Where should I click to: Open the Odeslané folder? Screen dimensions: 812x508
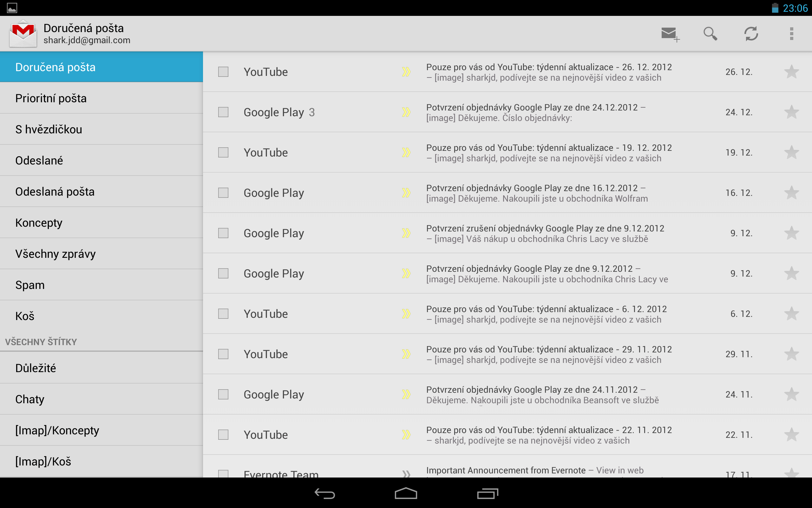tap(101, 160)
